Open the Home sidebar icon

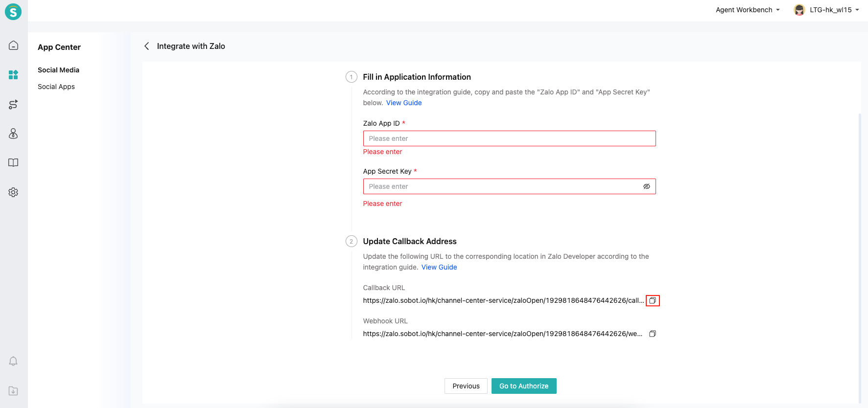tap(13, 45)
